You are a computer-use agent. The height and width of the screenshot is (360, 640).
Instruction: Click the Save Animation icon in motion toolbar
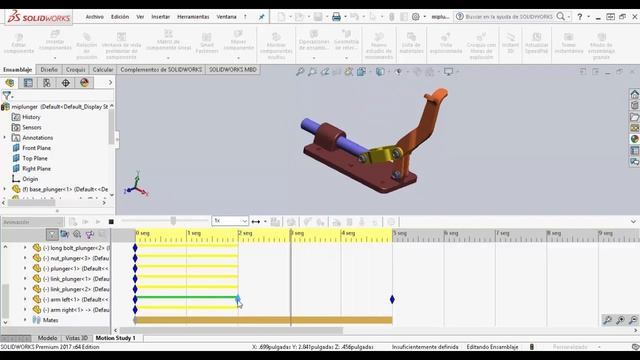[x=276, y=222]
